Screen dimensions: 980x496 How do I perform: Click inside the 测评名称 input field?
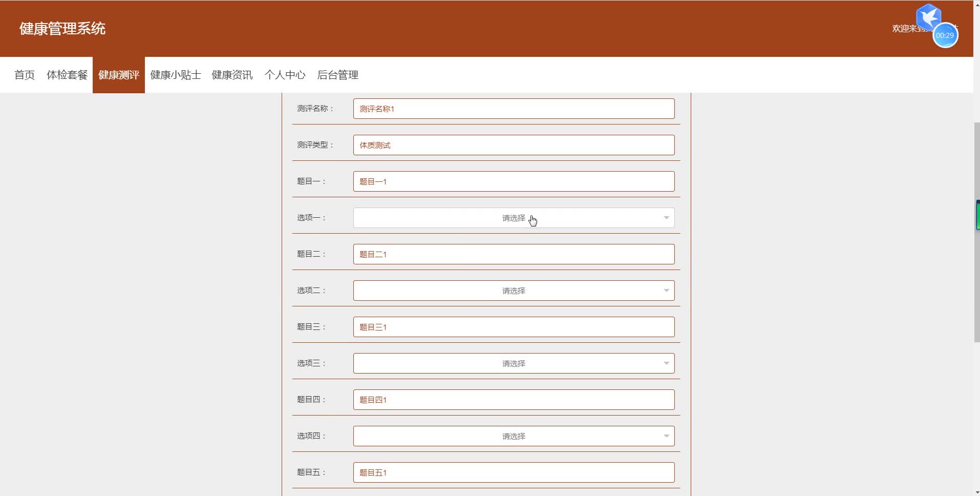click(x=513, y=109)
